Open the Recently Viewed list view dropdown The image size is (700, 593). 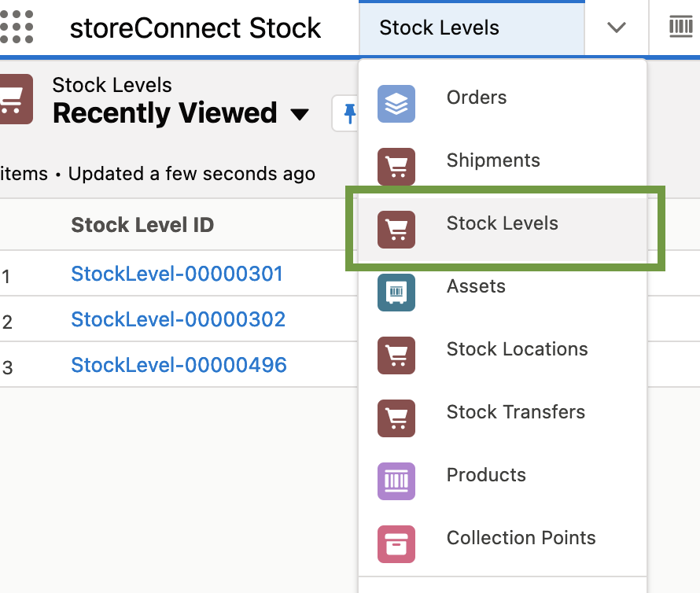coord(299,115)
